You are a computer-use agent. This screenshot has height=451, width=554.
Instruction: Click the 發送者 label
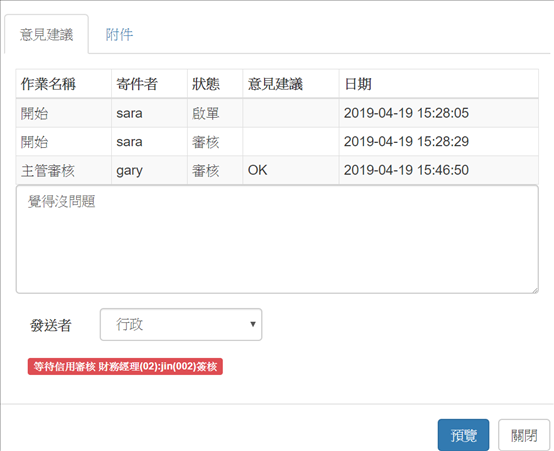point(51,325)
